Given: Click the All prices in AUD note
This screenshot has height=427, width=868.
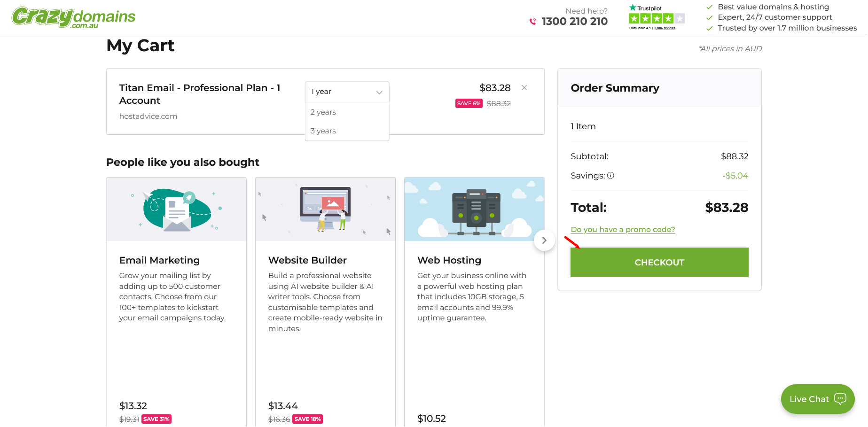Looking at the screenshot, I should pos(730,49).
